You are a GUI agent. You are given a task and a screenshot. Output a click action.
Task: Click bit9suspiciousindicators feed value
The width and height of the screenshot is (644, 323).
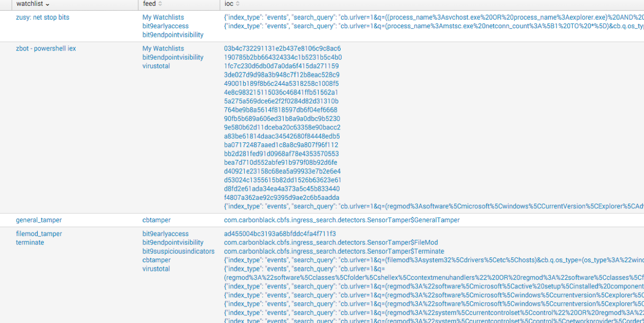pyautogui.click(x=178, y=252)
